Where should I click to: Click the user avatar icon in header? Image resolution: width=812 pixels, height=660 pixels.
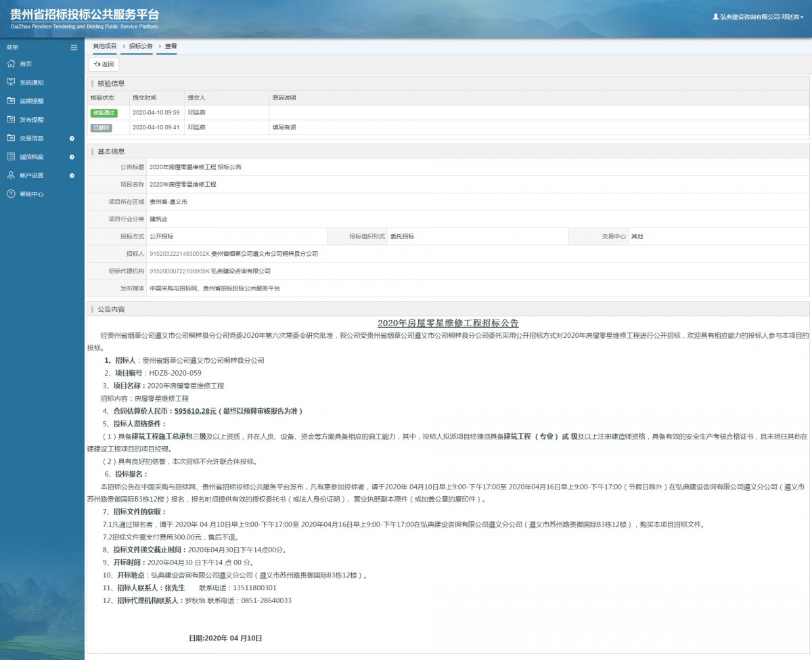pos(716,17)
